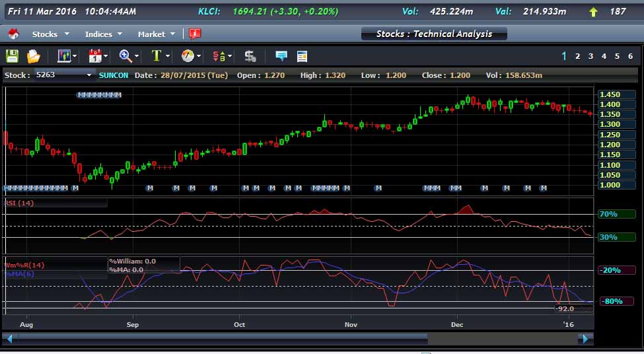Open the Indices menu
This screenshot has height=354, width=644.
point(104,34)
